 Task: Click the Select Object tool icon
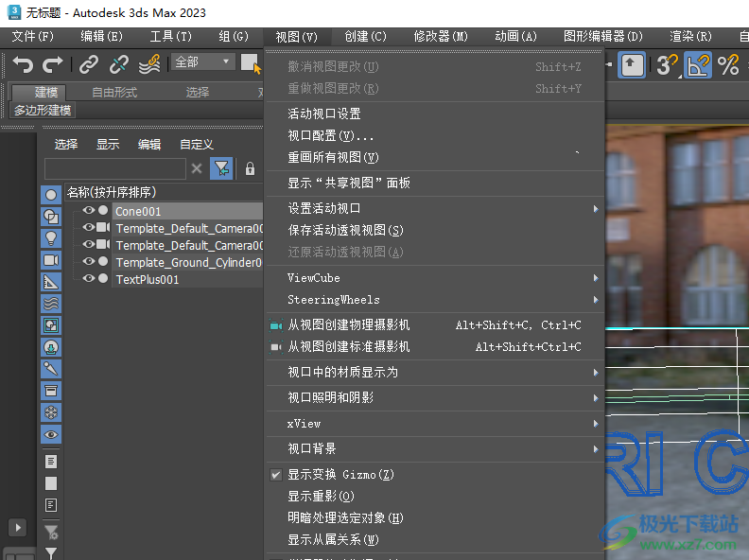(251, 63)
